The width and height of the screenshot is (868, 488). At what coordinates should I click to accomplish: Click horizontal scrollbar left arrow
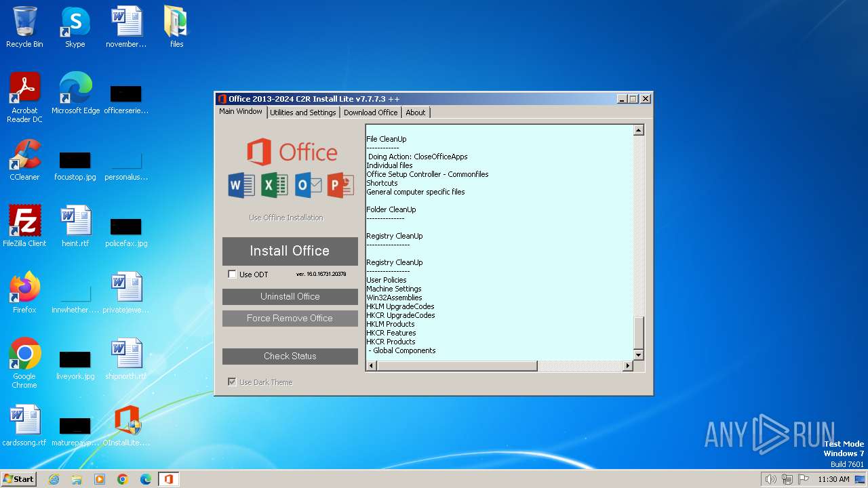click(371, 366)
